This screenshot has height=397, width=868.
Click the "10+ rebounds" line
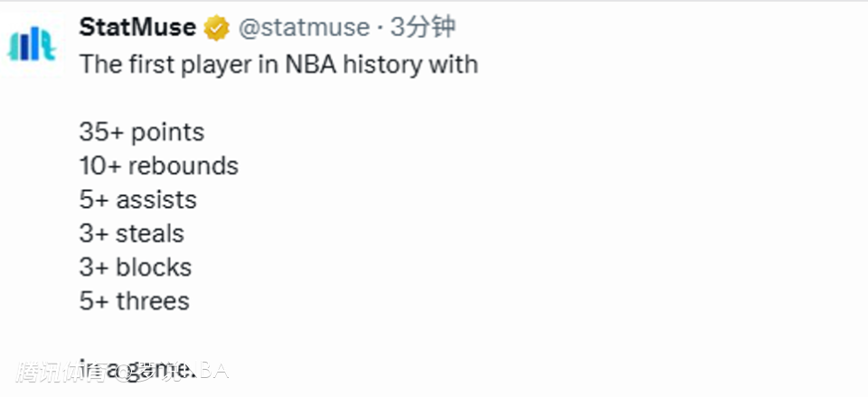tap(159, 166)
